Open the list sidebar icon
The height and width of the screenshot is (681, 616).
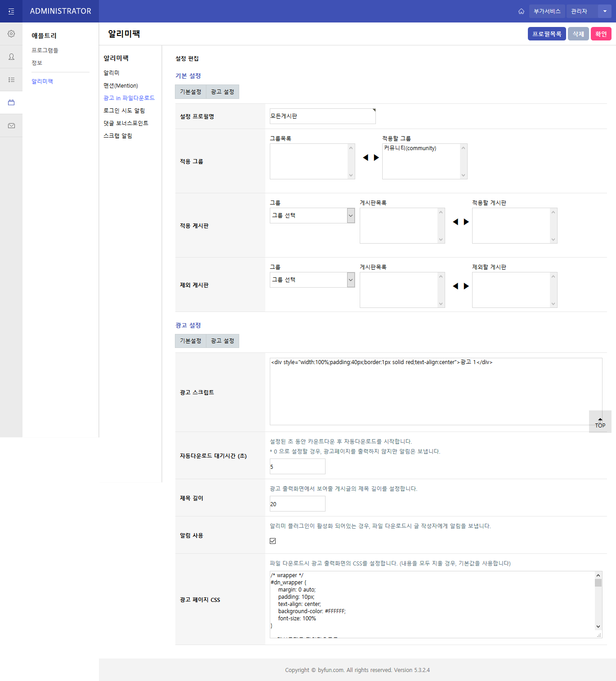(x=11, y=80)
